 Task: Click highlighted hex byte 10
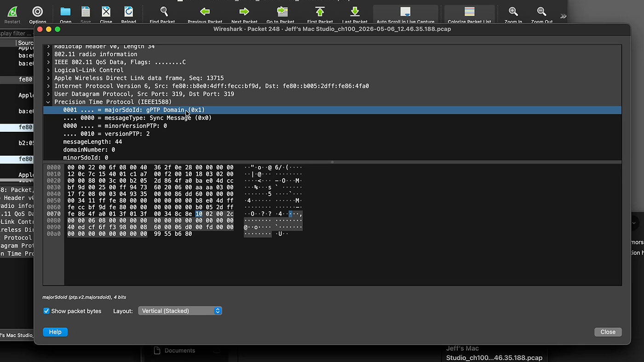click(199, 214)
